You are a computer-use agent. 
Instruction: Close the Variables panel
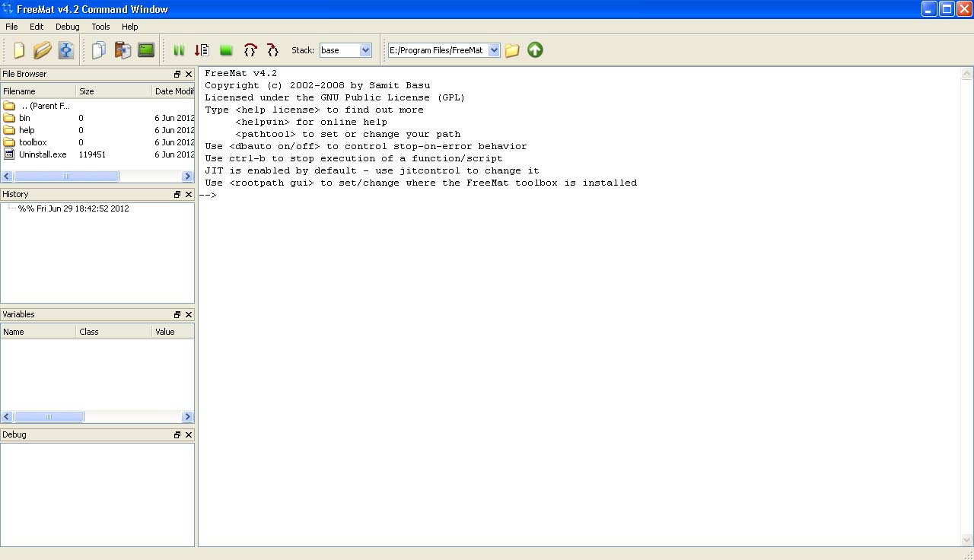pyautogui.click(x=189, y=314)
